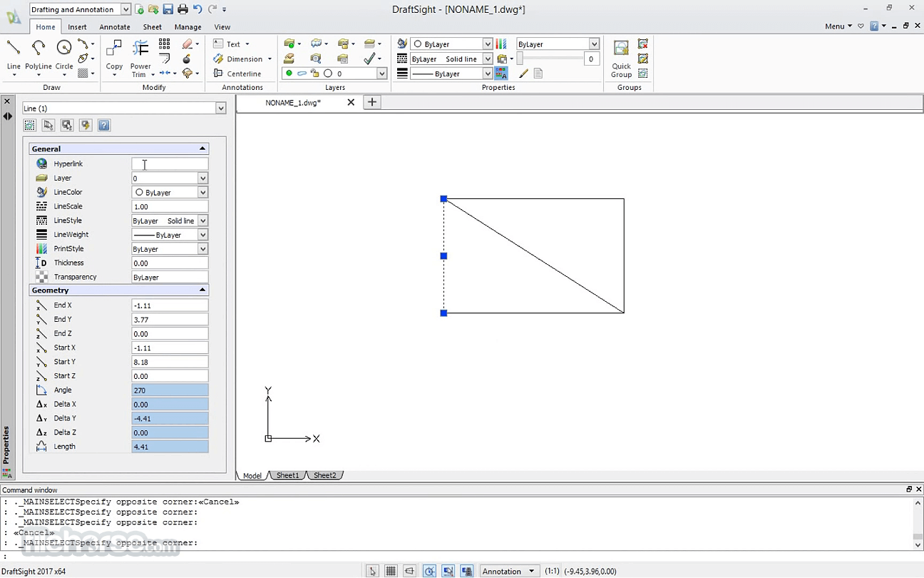Select the Line draw tool
This screenshot has height=578, width=924.
(x=14, y=56)
